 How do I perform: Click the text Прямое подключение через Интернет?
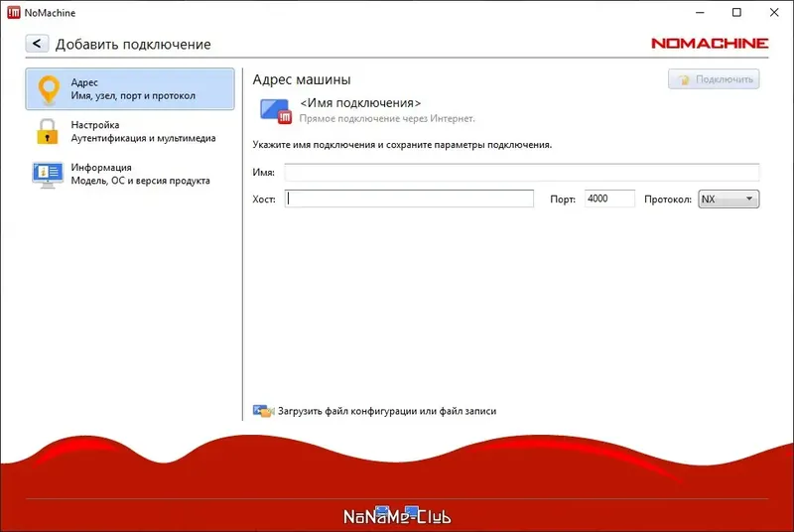coord(387,118)
